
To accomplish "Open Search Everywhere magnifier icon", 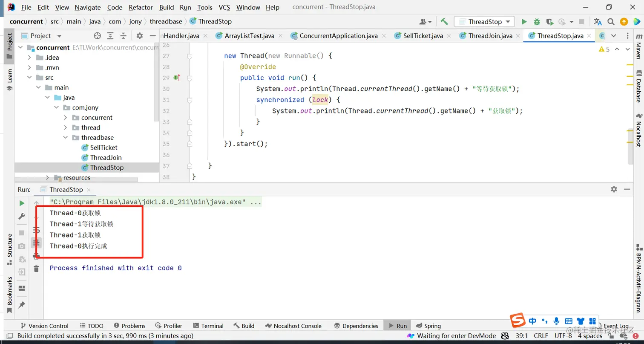I will (611, 22).
